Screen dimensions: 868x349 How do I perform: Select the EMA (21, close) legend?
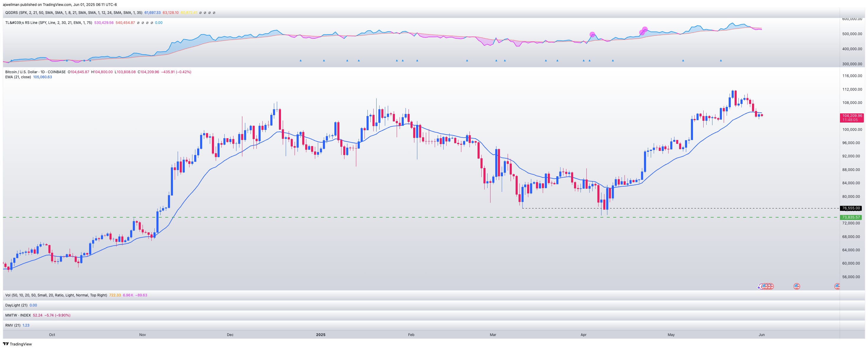click(18, 77)
